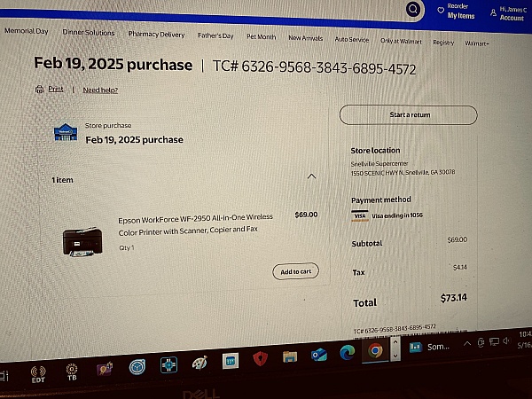Open the Account profile icon

[x=493, y=13]
